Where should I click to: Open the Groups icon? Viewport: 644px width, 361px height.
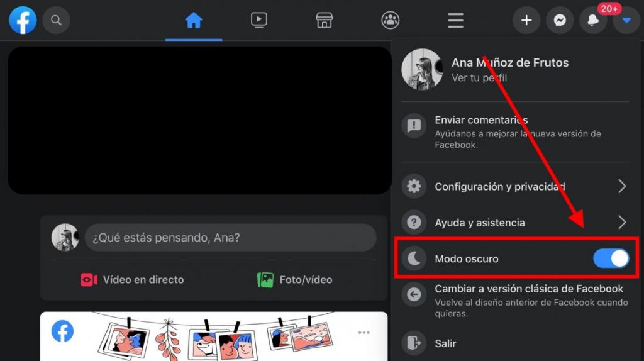390,21
